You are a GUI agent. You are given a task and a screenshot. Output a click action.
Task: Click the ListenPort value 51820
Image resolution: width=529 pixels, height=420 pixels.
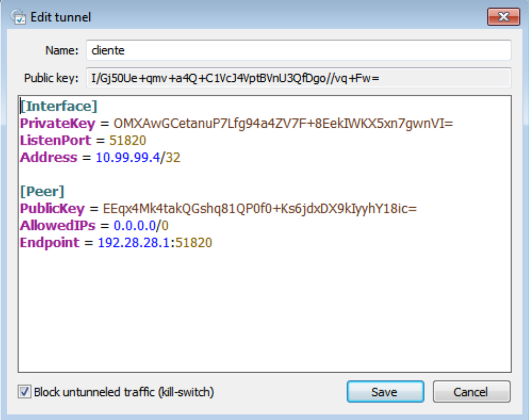tap(128, 140)
